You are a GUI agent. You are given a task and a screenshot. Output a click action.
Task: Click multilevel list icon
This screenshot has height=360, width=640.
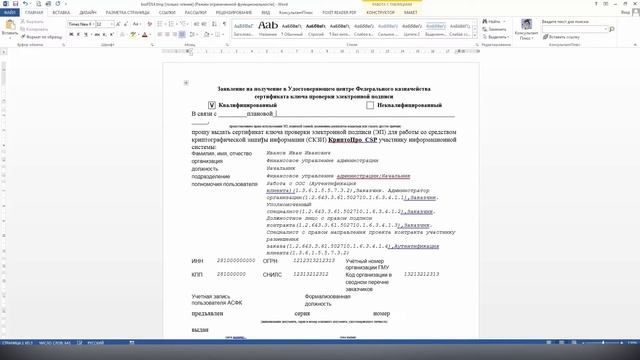click(x=183, y=24)
